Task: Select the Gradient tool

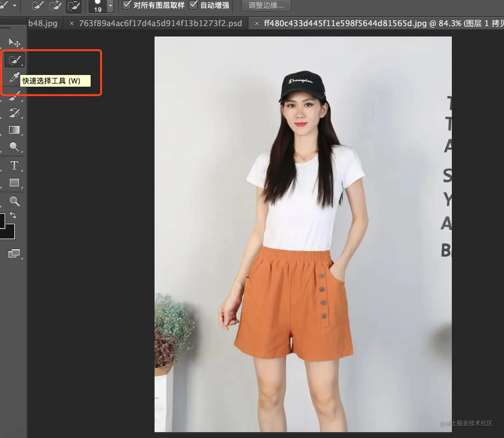Action: click(x=14, y=130)
